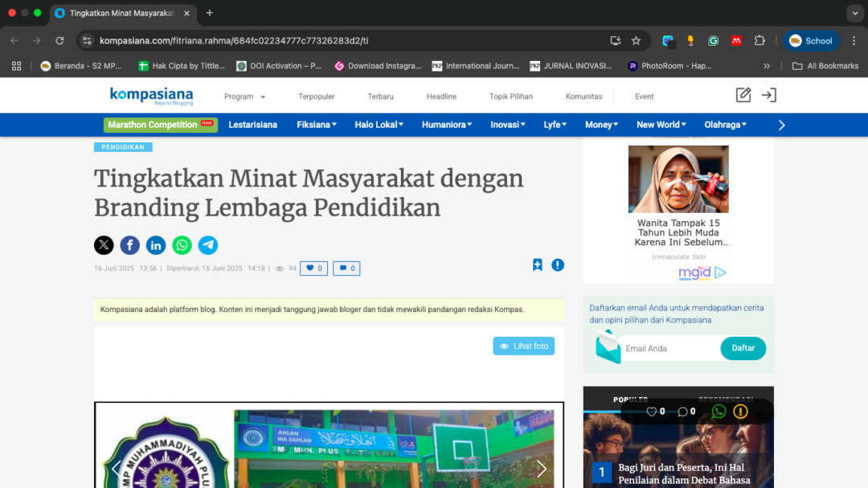The width and height of the screenshot is (868, 488).
Task: Open Komunitas menu item
Action: point(583,96)
